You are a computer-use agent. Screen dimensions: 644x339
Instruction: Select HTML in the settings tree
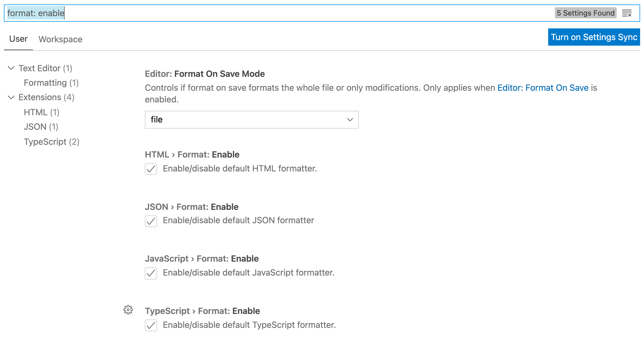[x=41, y=112]
